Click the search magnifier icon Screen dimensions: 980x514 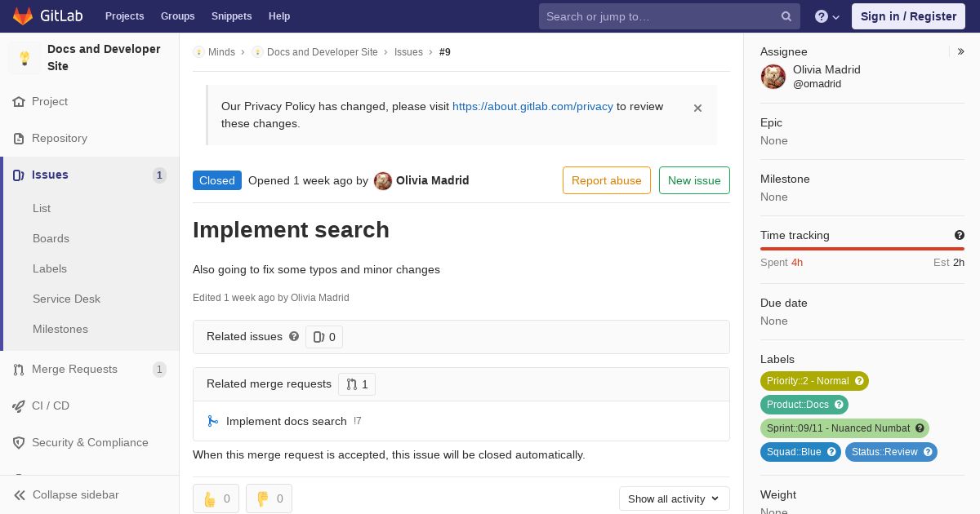[786, 16]
